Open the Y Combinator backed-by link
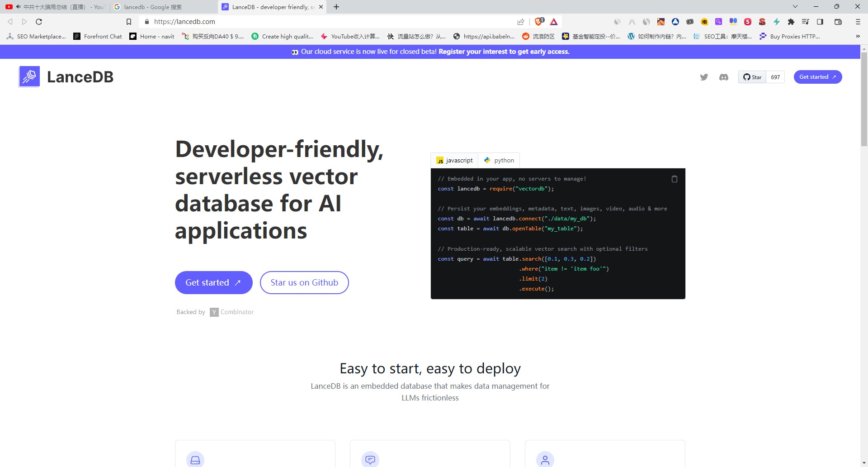Viewport: 868px width, 467px height. (231, 312)
